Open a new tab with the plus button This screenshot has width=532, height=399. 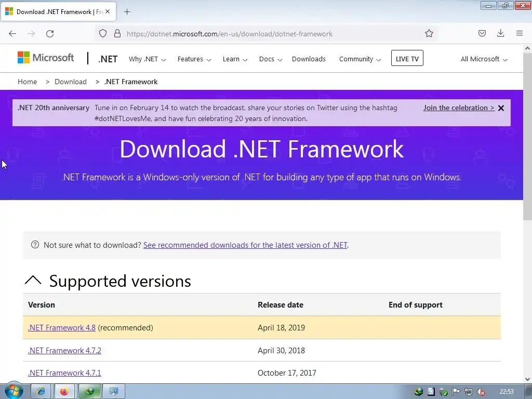coord(127,12)
